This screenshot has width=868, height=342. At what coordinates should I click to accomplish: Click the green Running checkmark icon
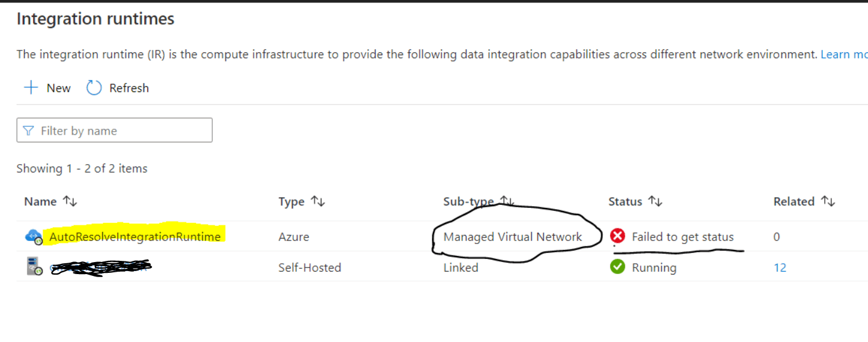pyautogui.click(x=617, y=267)
